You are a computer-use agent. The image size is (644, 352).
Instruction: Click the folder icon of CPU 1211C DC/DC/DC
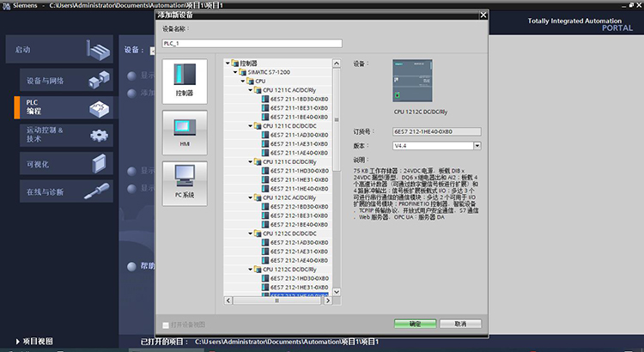[258, 126]
